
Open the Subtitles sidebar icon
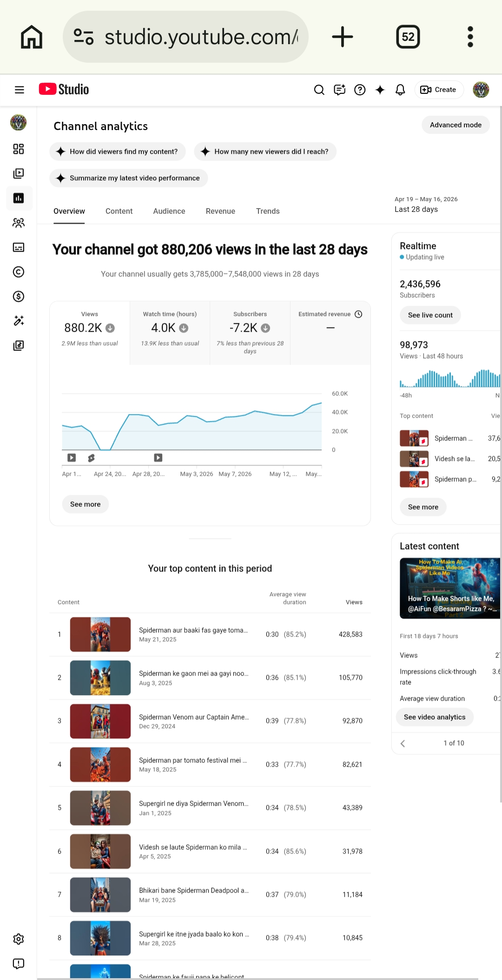(19, 247)
